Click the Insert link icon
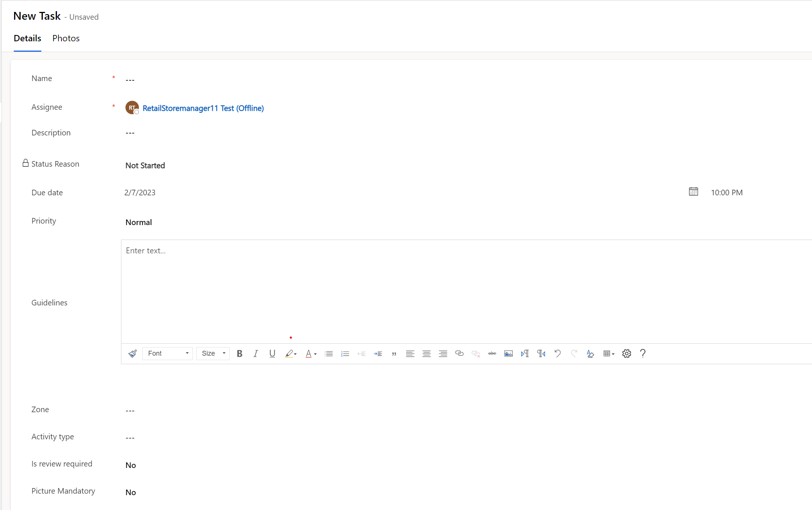Viewport: 812px width, 510px height. tap(459, 353)
